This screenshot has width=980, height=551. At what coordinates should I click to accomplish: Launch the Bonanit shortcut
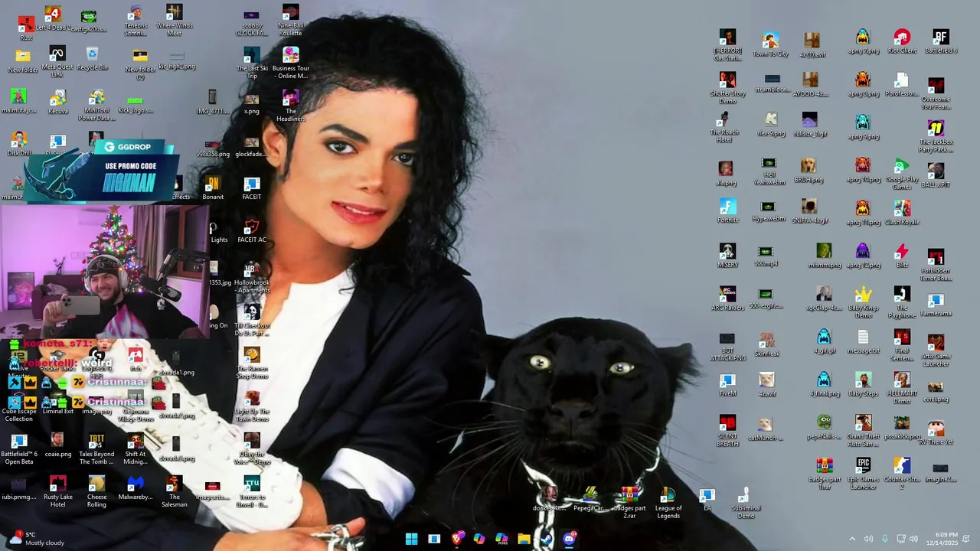click(x=213, y=188)
